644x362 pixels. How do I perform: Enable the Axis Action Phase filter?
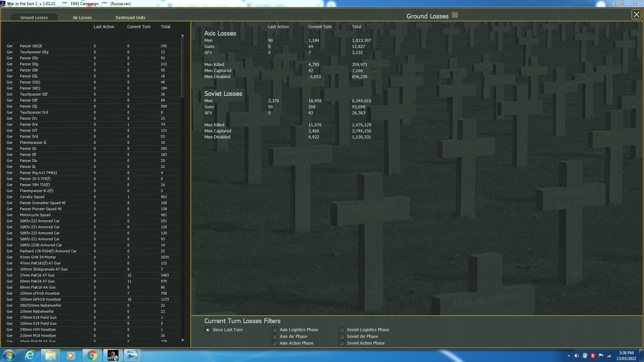point(275,343)
